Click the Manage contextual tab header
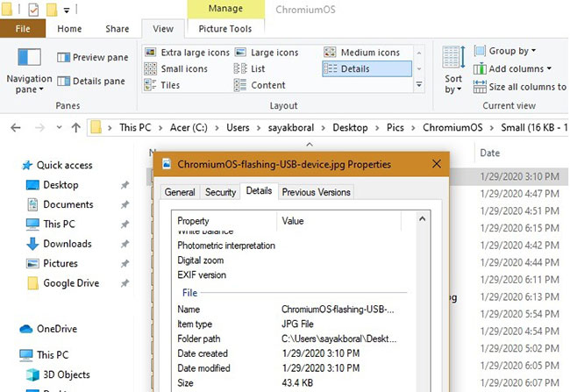This screenshot has width=570, height=392. pos(225,9)
